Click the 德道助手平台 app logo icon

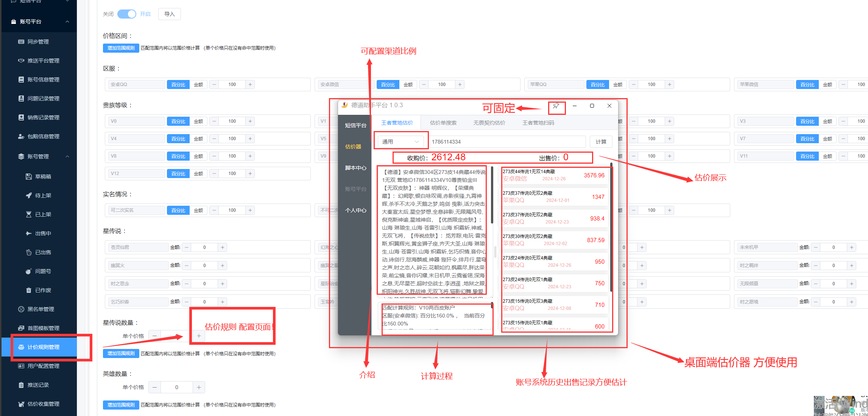coord(344,105)
